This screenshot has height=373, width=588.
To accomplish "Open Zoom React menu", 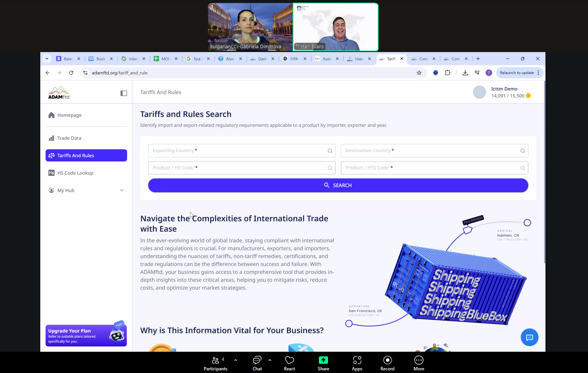I will tap(290, 363).
